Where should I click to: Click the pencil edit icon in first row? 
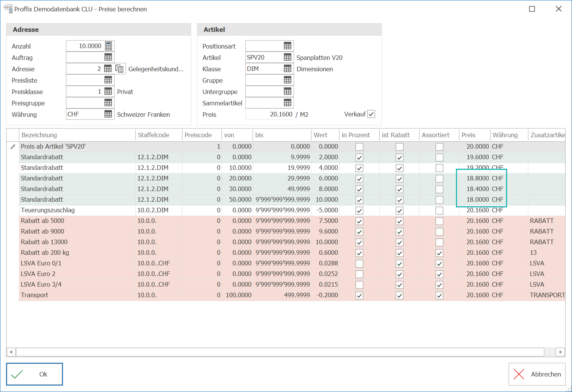click(x=13, y=147)
